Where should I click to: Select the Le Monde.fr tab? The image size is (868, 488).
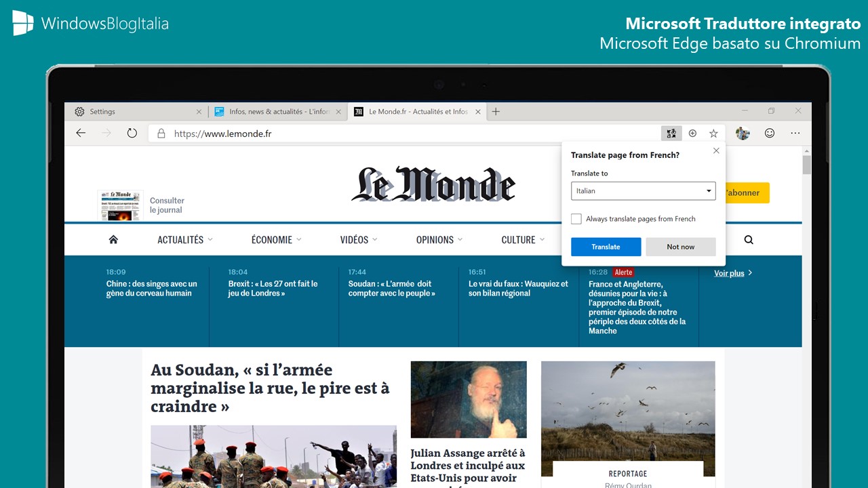416,112
